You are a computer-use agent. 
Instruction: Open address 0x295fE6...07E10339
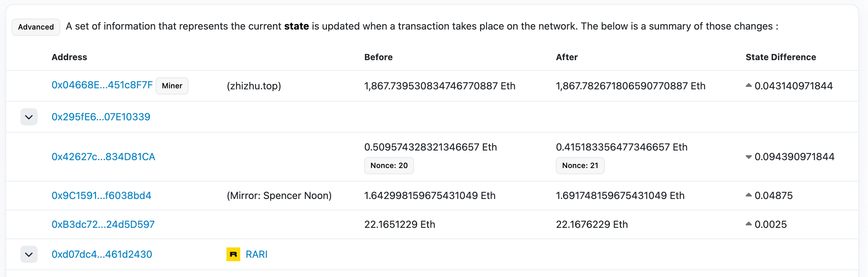tap(101, 117)
